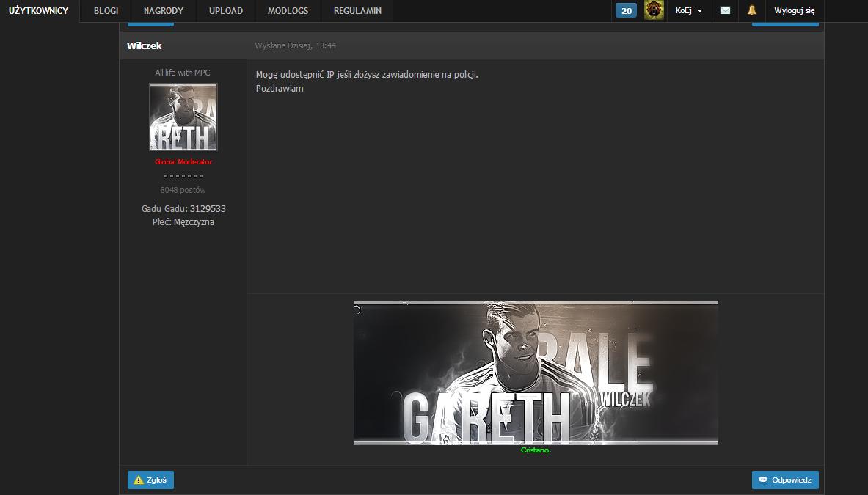Open the UŻYTKOWNICY menu

pyautogui.click(x=39, y=10)
